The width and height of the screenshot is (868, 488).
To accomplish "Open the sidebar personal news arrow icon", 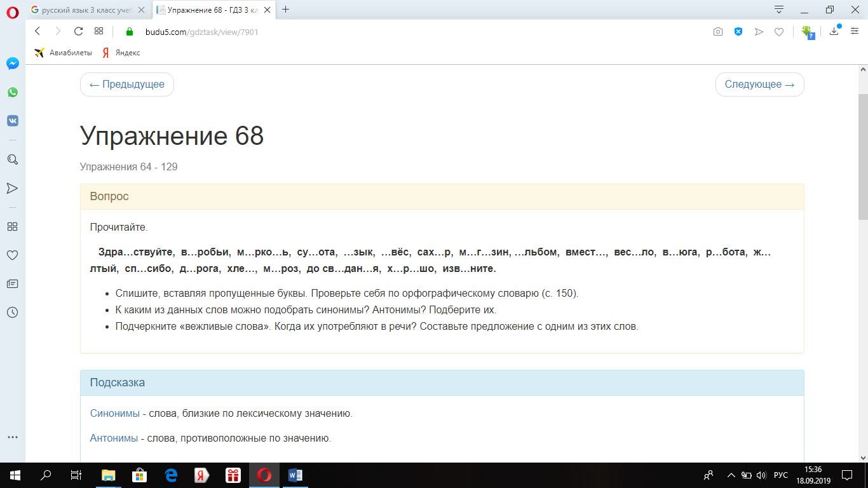I will point(12,188).
